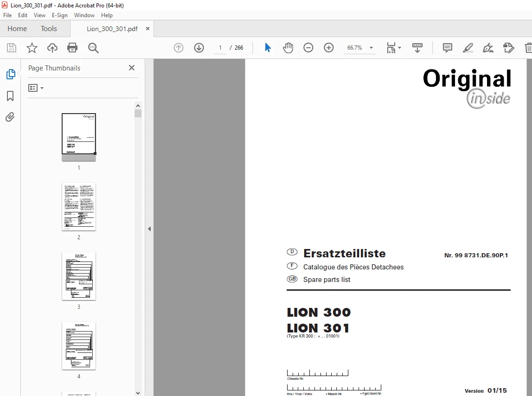Click 'Catalogue des Pièces Detachees' text
532x396 pixels.
[x=353, y=267]
